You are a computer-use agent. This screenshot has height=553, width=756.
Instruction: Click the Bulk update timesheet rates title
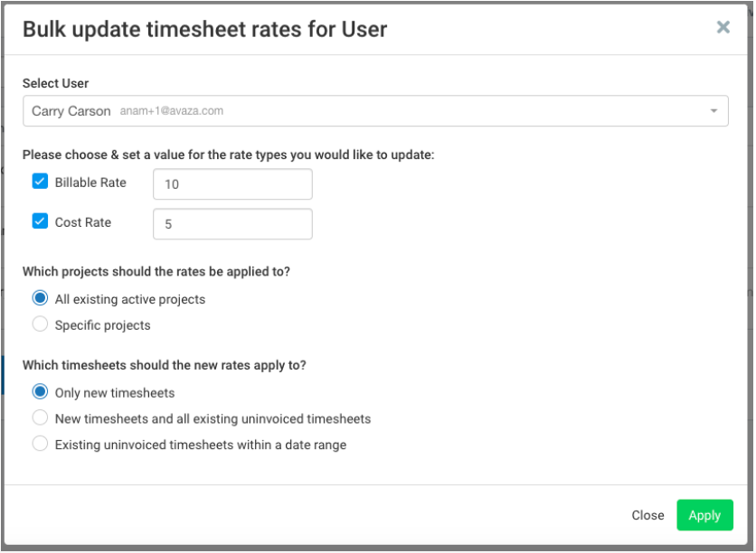click(x=204, y=29)
